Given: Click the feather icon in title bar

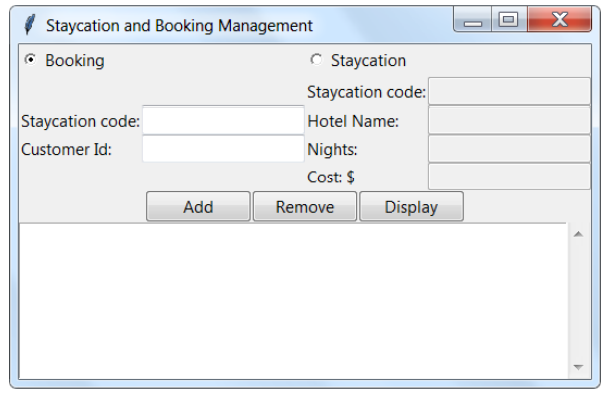Looking at the screenshot, I should point(30,25).
